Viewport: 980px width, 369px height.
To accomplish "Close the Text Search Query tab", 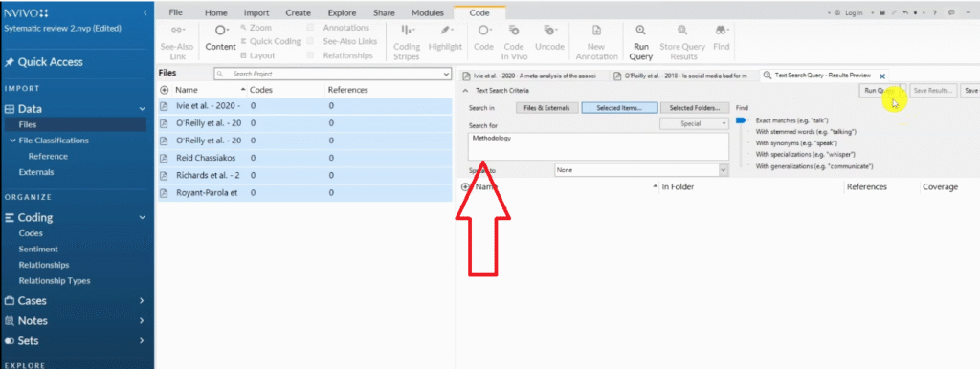I will click(x=881, y=76).
